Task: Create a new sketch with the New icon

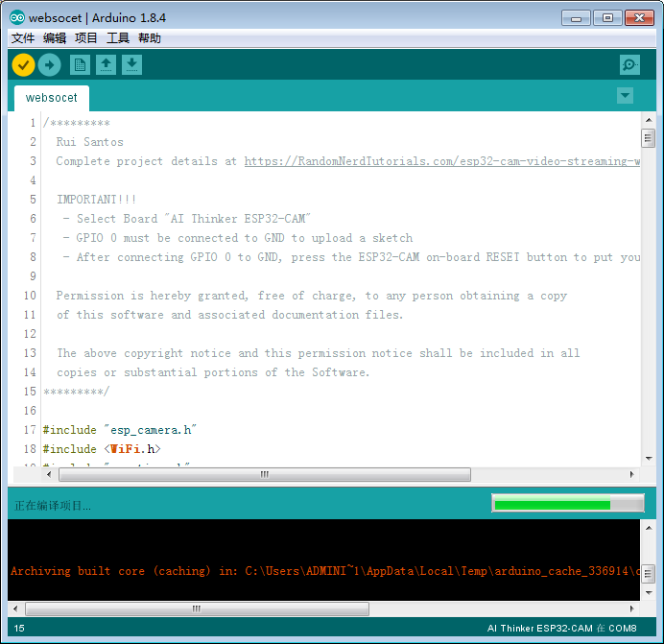Action: click(80, 65)
